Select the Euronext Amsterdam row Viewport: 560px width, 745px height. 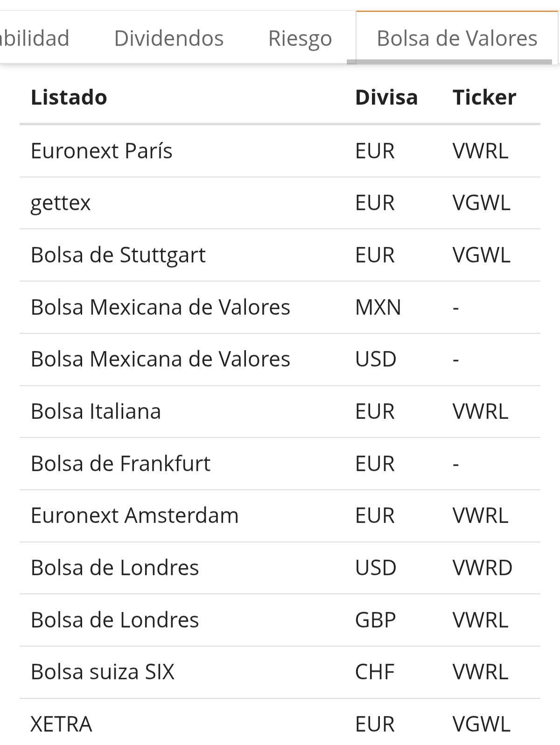pyautogui.click(x=280, y=516)
